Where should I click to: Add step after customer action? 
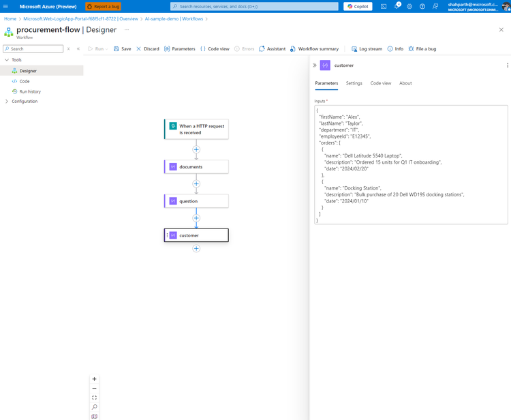196,249
